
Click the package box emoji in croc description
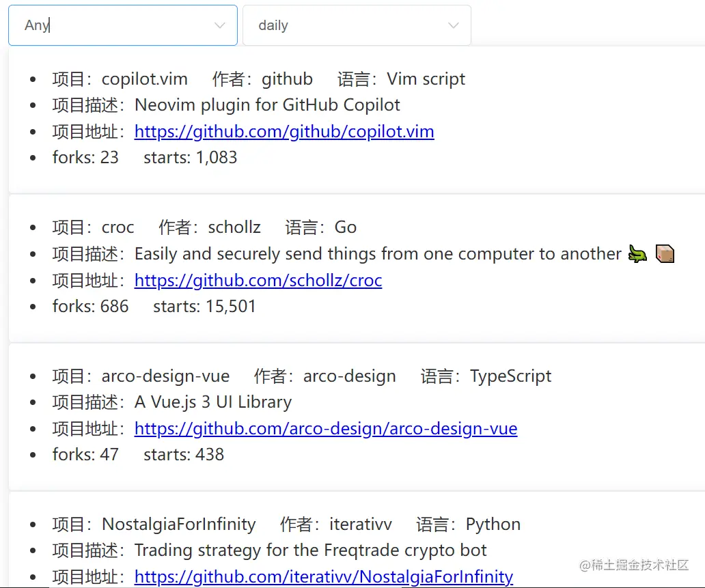665,254
